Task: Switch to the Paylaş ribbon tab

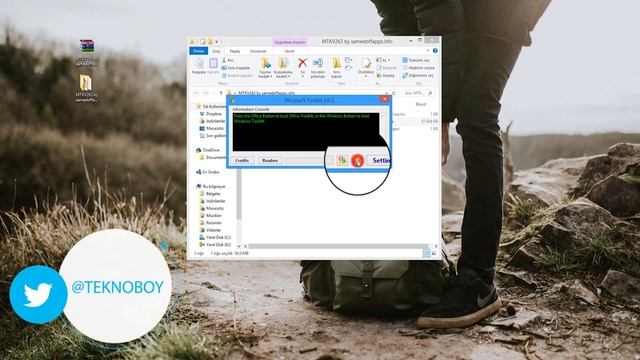Action: tap(235, 51)
